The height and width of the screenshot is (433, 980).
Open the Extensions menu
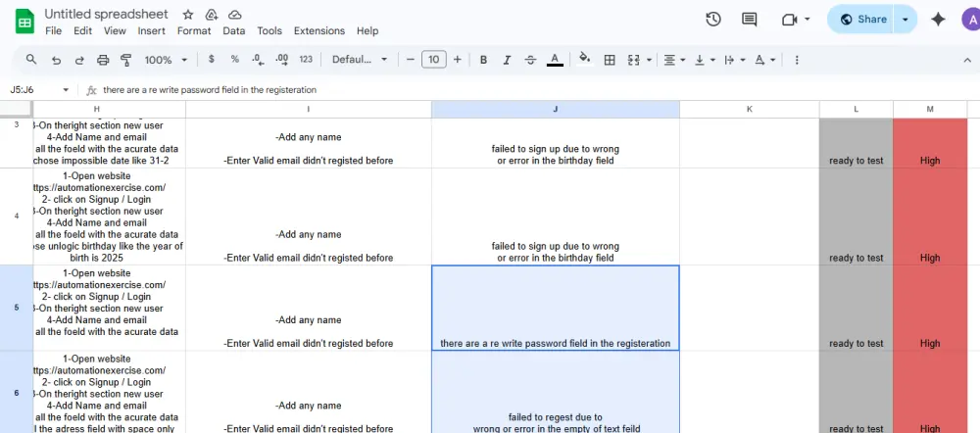click(319, 30)
